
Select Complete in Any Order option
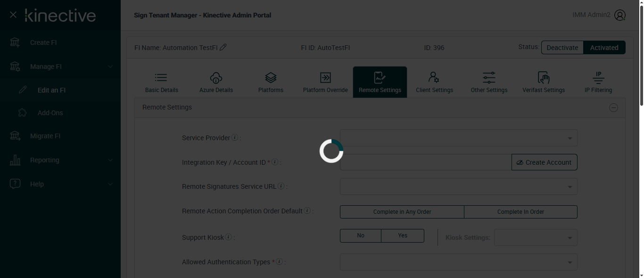402,212
